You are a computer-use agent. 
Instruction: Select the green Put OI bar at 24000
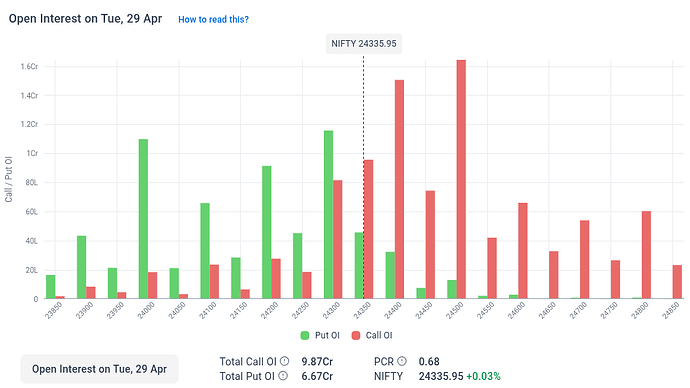click(143, 219)
